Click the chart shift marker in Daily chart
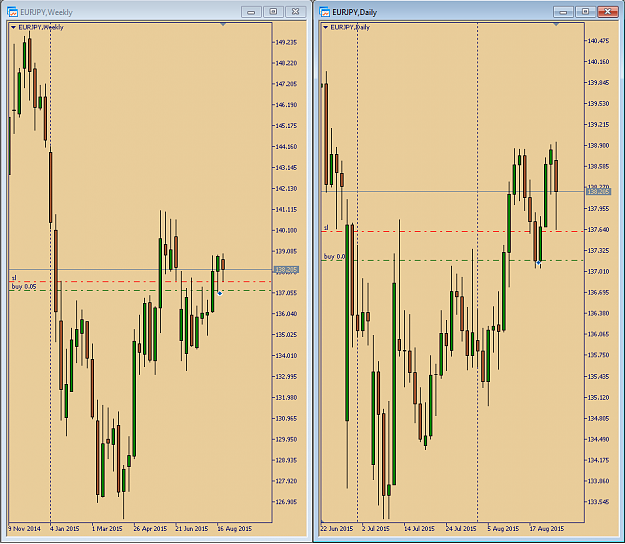Viewport: 625px width, 544px height. tap(556, 25)
